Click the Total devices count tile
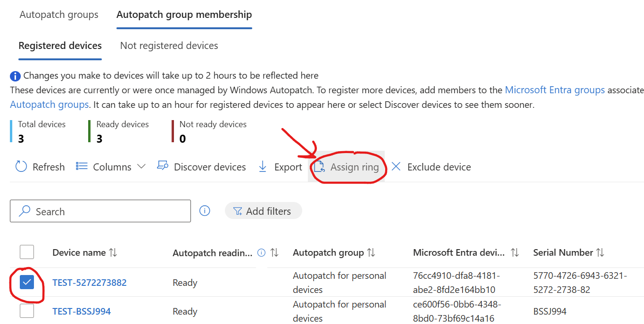The height and width of the screenshot is (324, 644). pos(39,131)
